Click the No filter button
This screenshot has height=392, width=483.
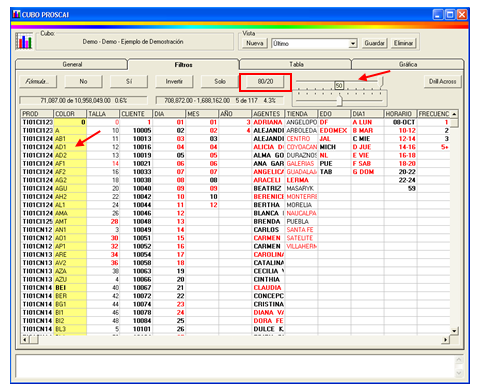tap(83, 81)
